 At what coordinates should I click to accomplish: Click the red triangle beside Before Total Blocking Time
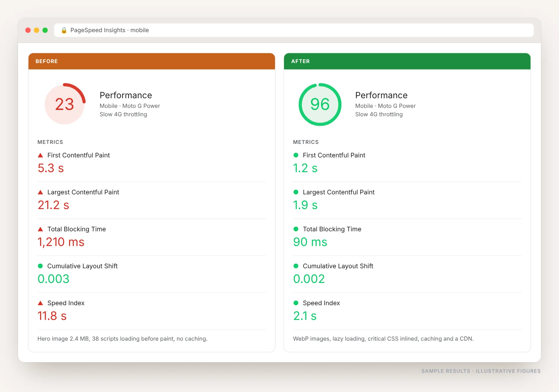coord(40,229)
